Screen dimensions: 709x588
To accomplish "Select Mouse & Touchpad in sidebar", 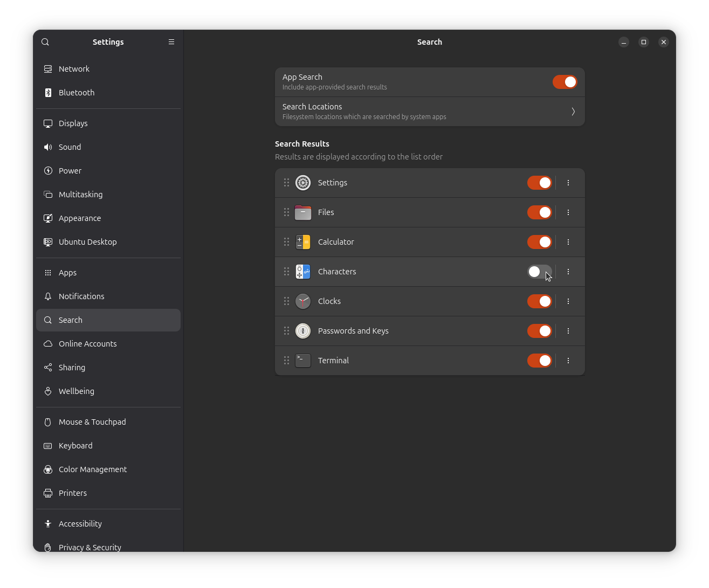I will tap(92, 422).
